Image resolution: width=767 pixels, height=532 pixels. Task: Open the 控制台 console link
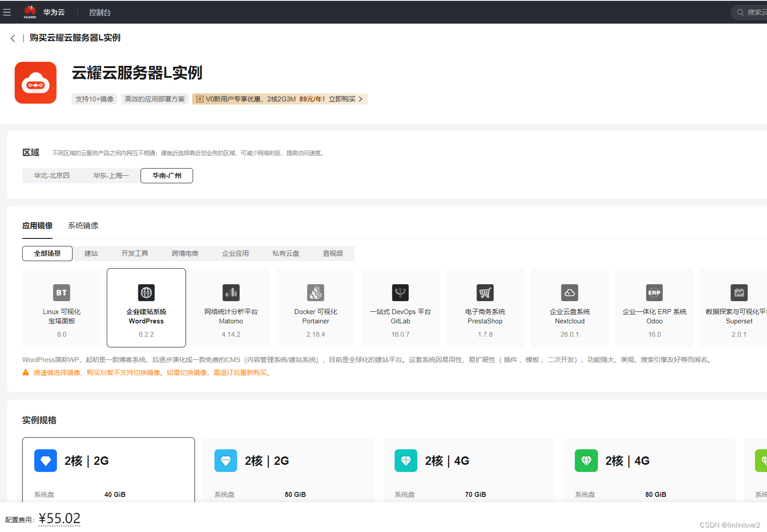[100, 12]
